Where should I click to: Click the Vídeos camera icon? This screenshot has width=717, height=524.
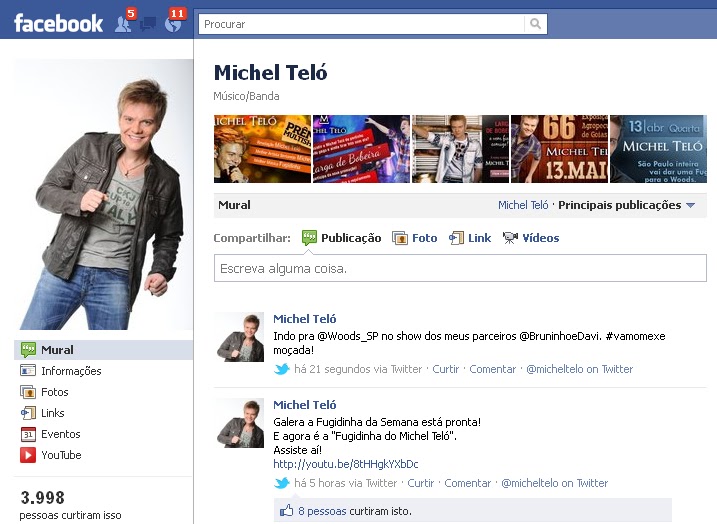click(510, 238)
